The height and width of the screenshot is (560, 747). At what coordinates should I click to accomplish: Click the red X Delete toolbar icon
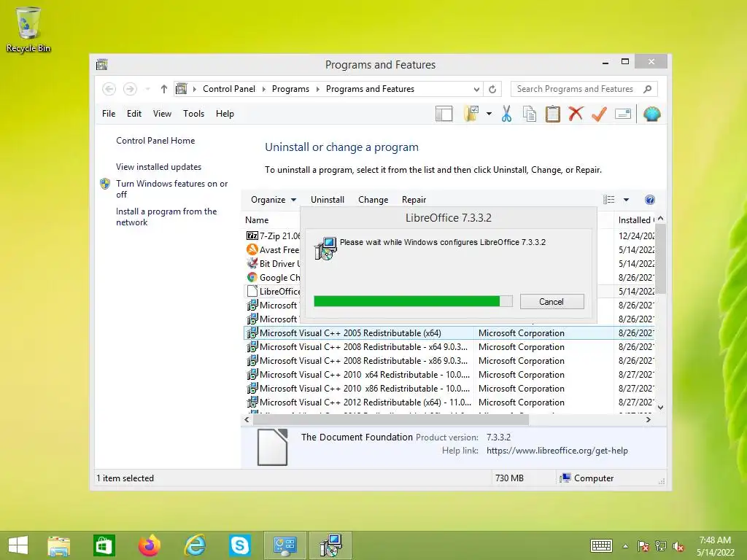pos(576,114)
